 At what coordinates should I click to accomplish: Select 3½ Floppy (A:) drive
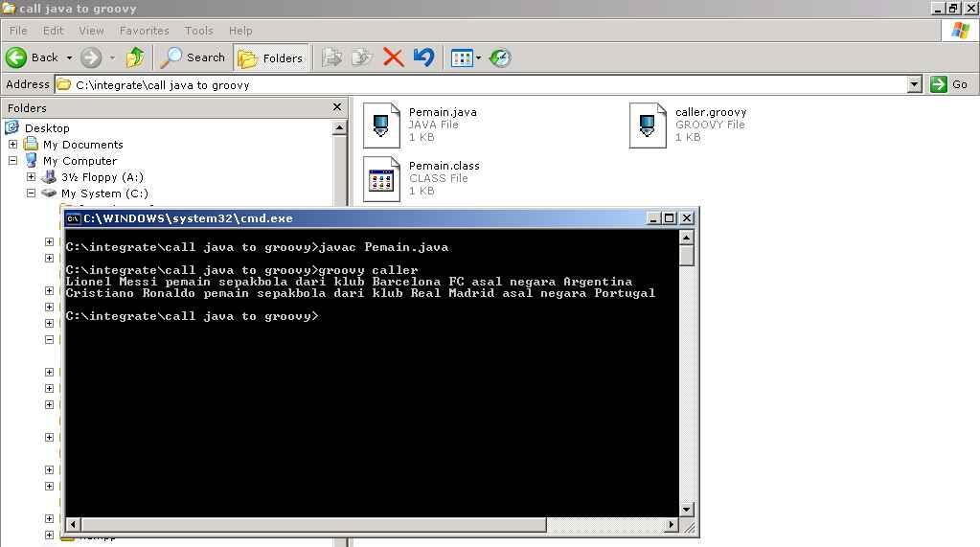(103, 177)
